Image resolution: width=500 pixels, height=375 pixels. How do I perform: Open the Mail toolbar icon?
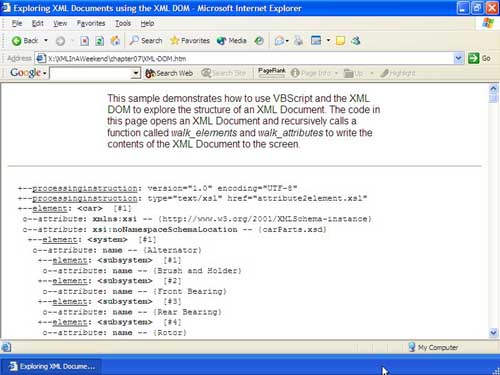pos(279,41)
